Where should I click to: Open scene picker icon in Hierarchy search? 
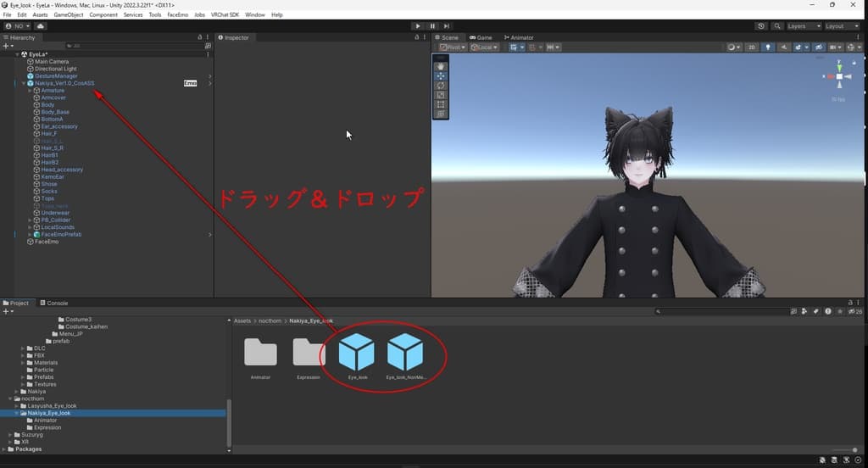click(x=209, y=46)
